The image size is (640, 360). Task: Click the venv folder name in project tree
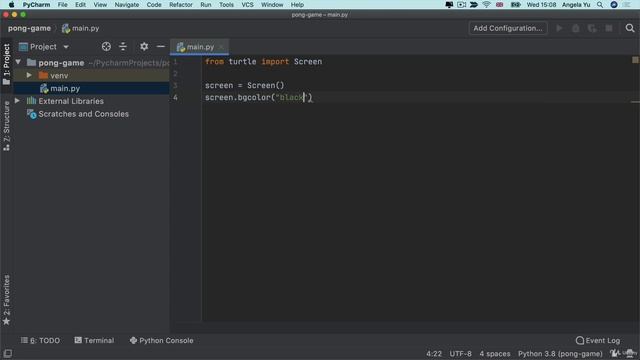click(x=59, y=76)
